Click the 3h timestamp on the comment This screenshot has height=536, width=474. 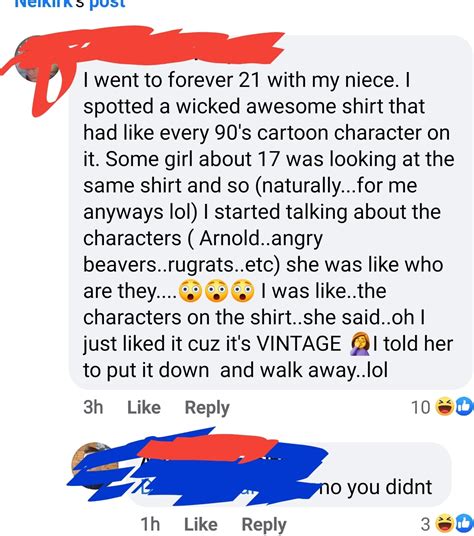click(x=93, y=407)
